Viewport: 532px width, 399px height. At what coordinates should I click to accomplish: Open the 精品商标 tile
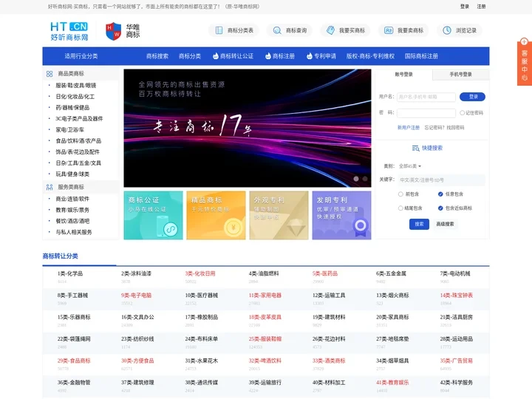(x=216, y=216)
